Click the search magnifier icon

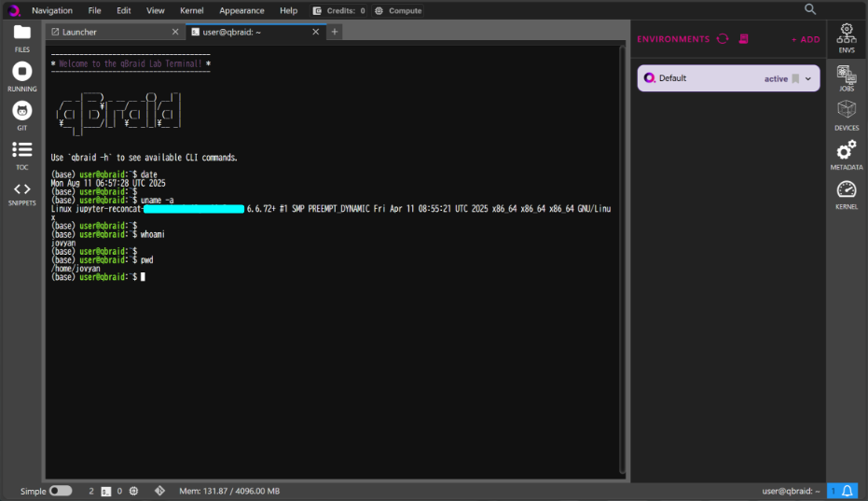click(810, 9)
